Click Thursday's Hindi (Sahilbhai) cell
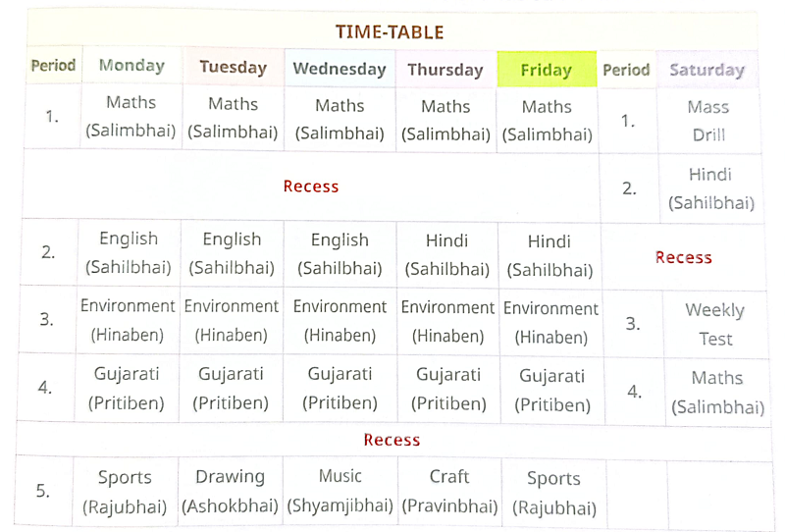Screen dimensions: 785x532 (x=447, y=255)
